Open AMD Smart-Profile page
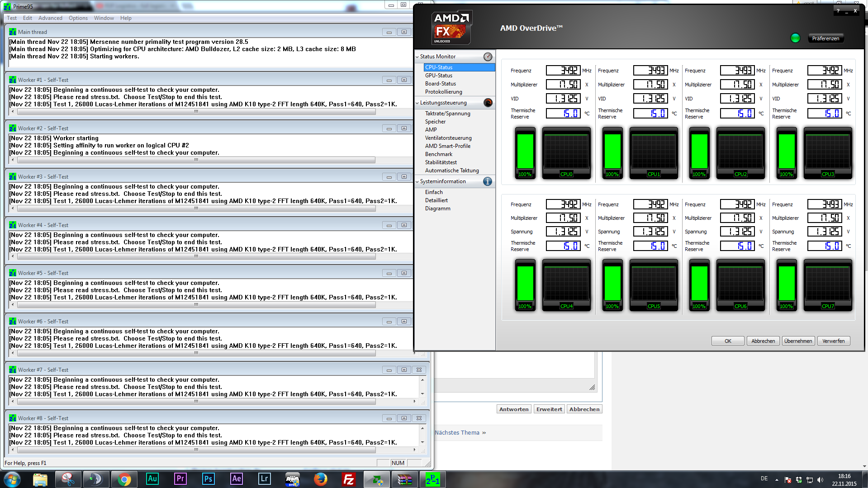The image size is (868, 488). tap(447, 146)
